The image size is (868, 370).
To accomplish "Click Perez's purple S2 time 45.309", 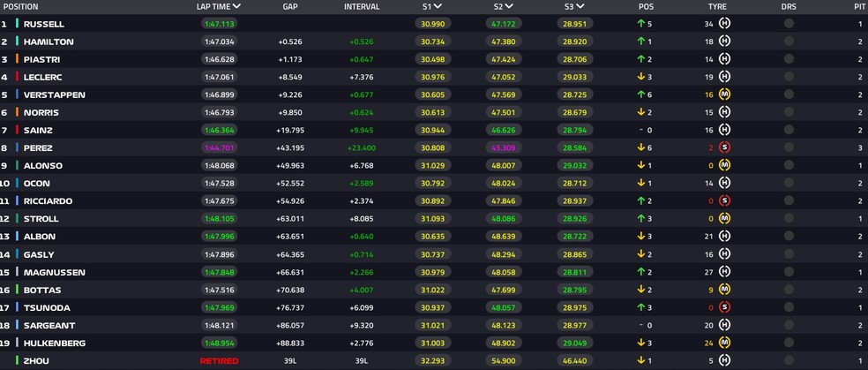I will (x=503, y=147).
